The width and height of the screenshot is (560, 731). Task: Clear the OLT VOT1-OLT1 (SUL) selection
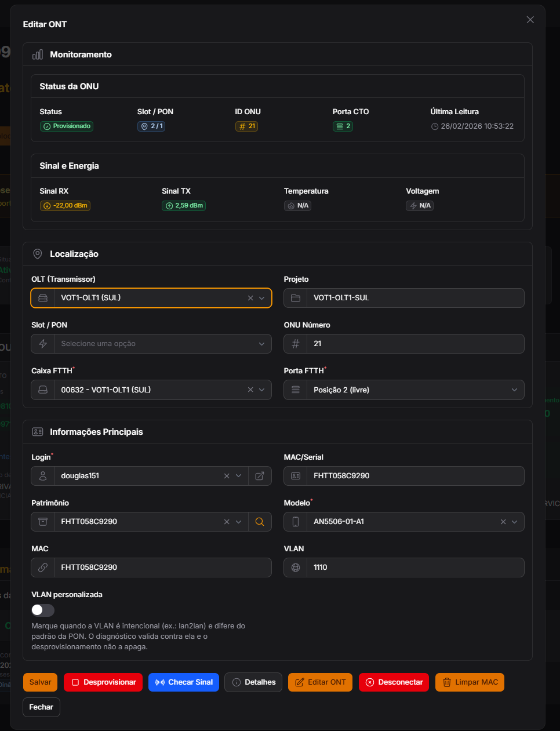coord(250,298)
